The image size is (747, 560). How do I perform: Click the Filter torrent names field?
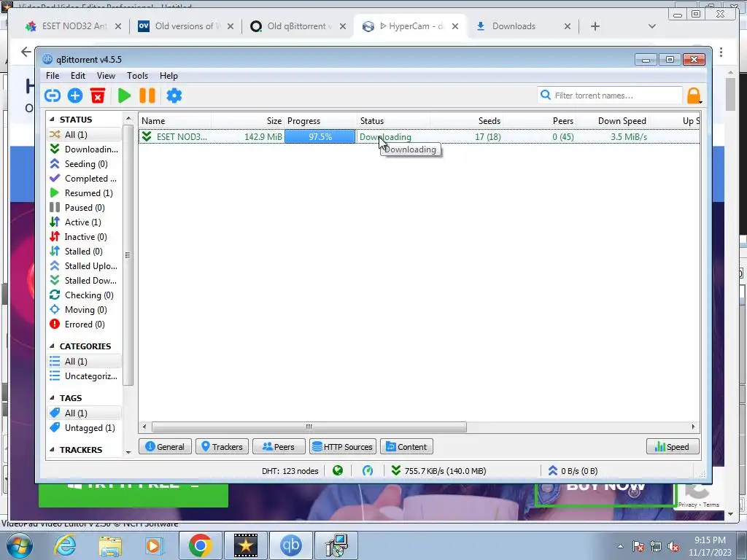[610, 96]
